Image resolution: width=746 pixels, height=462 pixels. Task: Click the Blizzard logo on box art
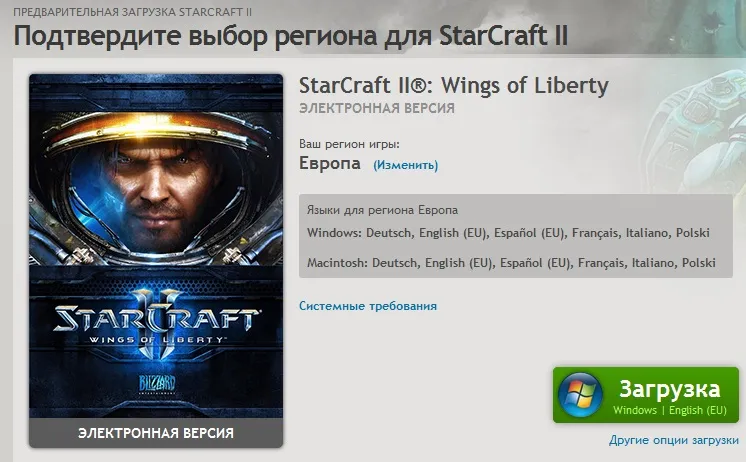(x=157, y=384)
